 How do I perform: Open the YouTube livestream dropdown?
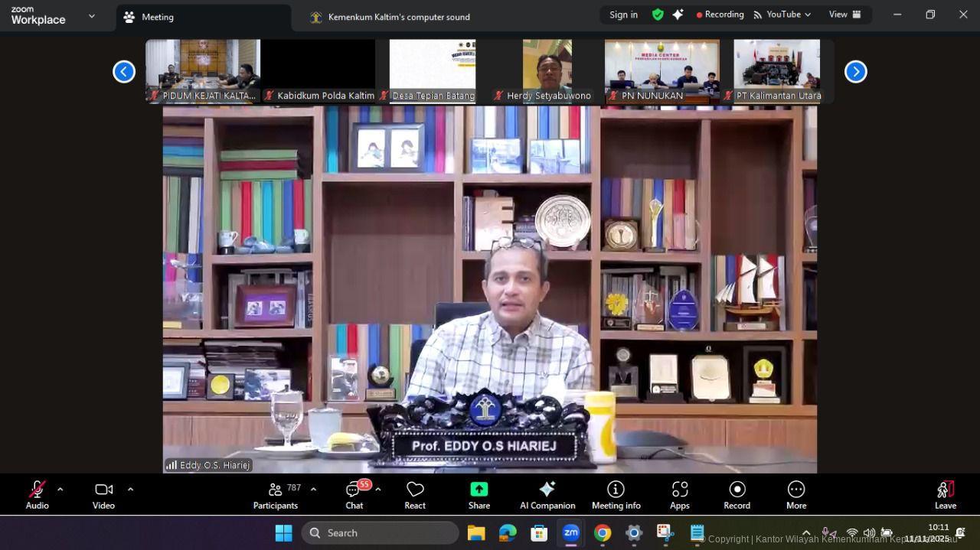click(x=782, y=15)
